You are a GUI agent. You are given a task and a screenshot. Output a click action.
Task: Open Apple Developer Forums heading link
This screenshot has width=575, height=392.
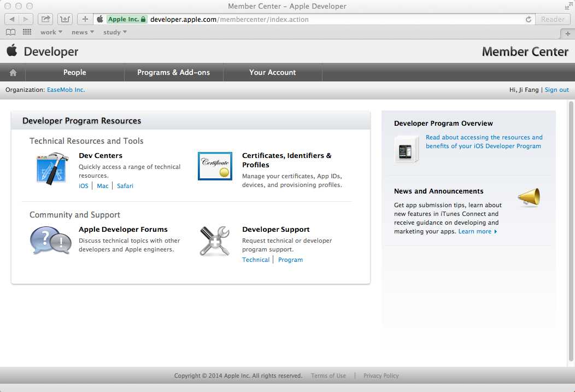click(x=123, y=229)
